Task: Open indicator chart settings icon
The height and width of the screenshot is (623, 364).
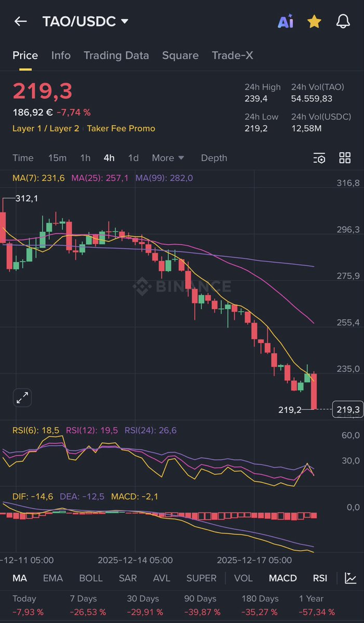Action: tap(350, 578)
